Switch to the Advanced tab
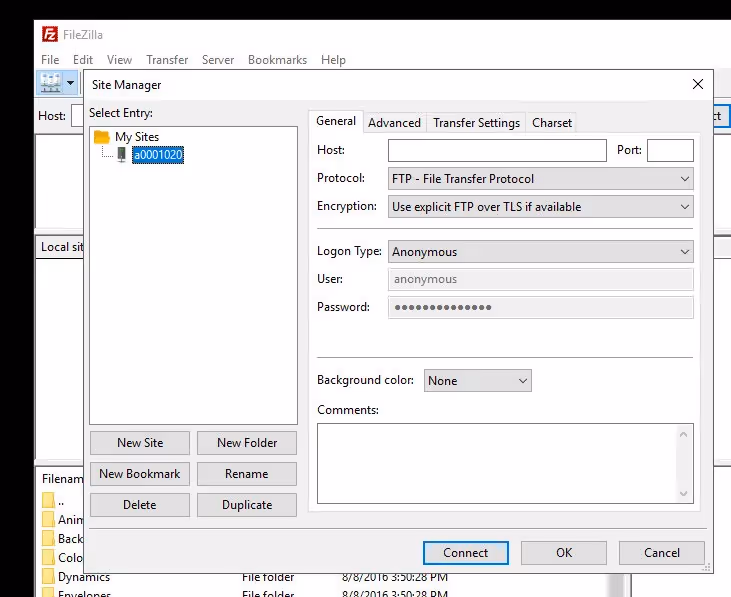Viewport: 731px width, 597px height. tap(394, 123)
